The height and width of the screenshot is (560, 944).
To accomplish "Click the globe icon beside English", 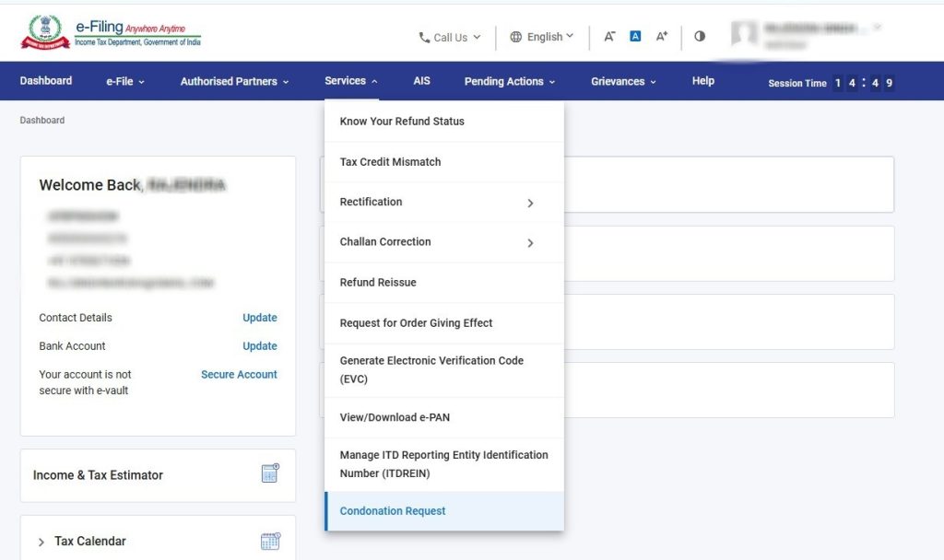I will [516, 37].
